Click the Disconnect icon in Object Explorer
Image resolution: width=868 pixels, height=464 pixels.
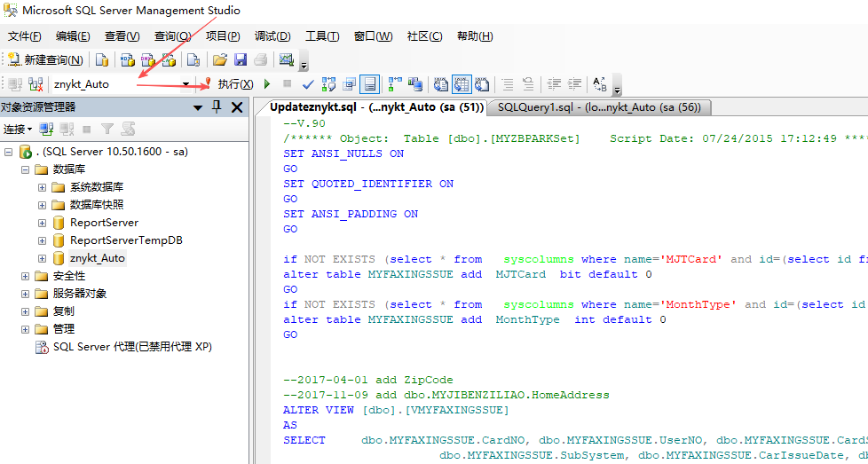(x=67, y=130)
